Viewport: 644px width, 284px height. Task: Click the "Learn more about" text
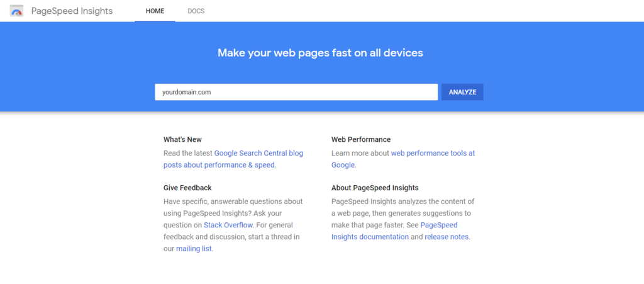(x=360, y=152)
